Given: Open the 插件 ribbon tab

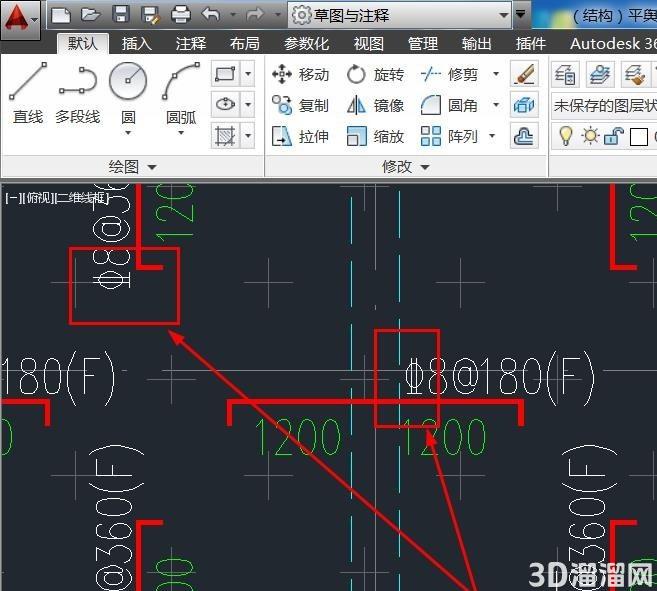Looking at the screenshot, I should click(x=530, y=44).
